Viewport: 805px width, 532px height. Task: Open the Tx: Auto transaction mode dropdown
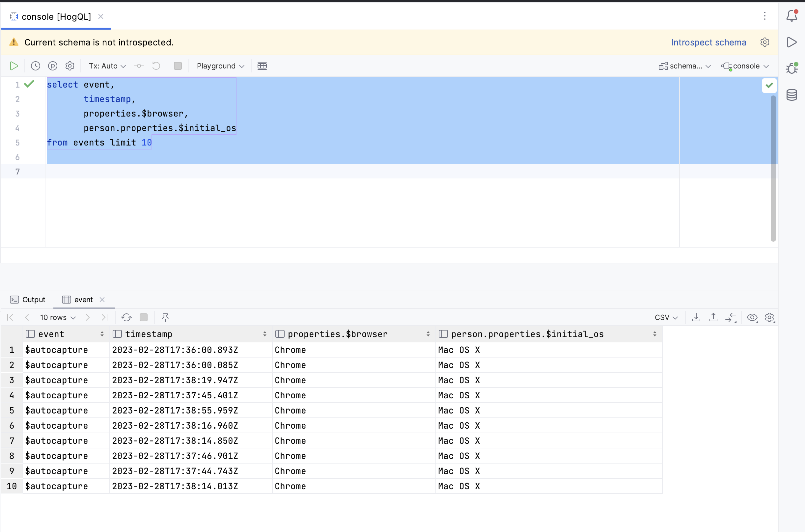pos(107,66)
